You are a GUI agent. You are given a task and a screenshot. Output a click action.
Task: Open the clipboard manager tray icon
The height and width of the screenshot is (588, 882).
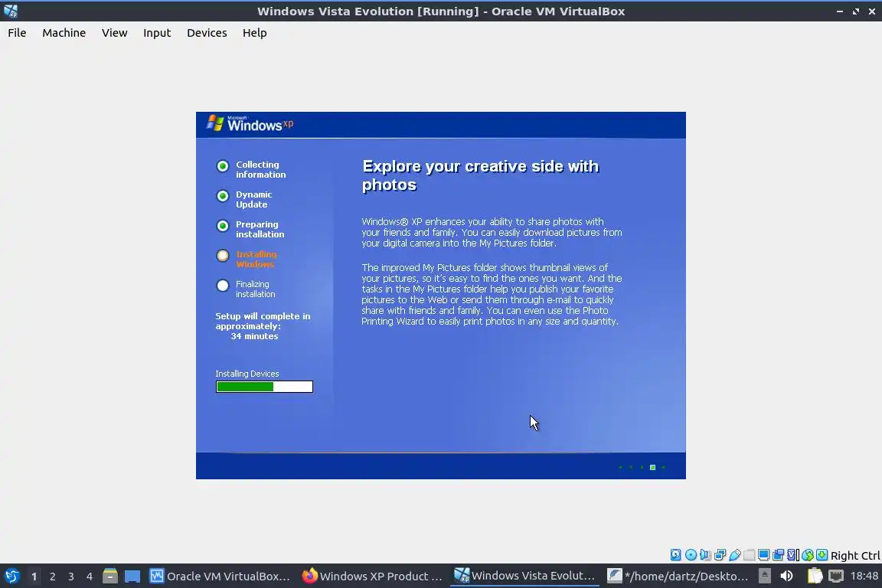point(815,577)
